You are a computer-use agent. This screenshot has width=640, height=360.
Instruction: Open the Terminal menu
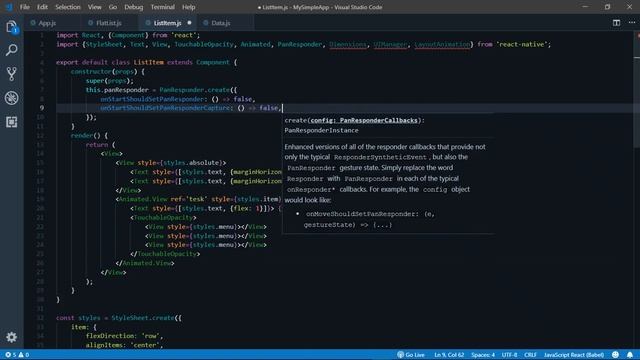click(162, 7)
